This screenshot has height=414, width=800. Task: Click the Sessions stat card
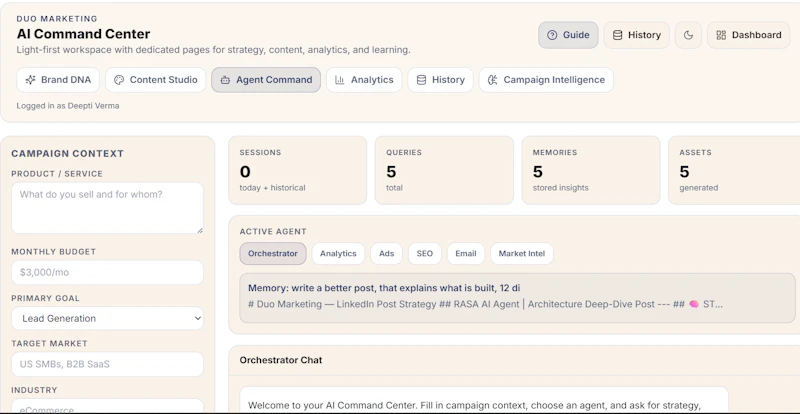(297, 171)
